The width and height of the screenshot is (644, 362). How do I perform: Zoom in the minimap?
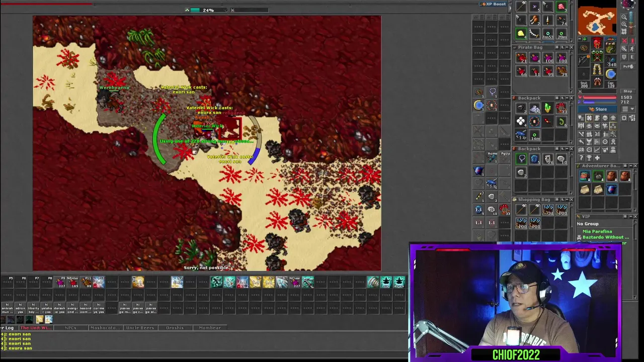[624, 24]
